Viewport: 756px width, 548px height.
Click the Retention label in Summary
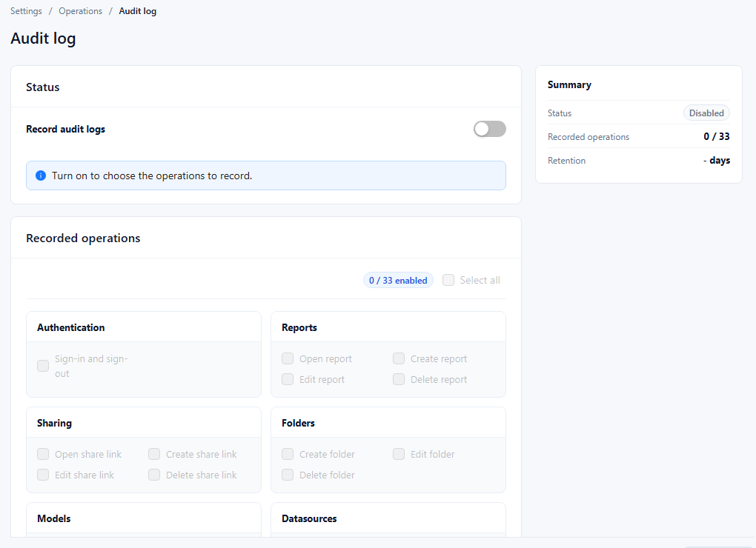pos(566,161)
